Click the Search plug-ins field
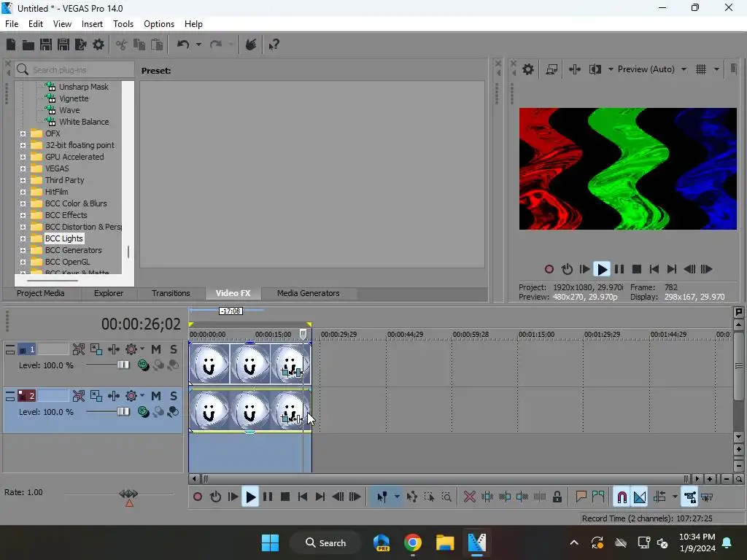 point(74,69)
